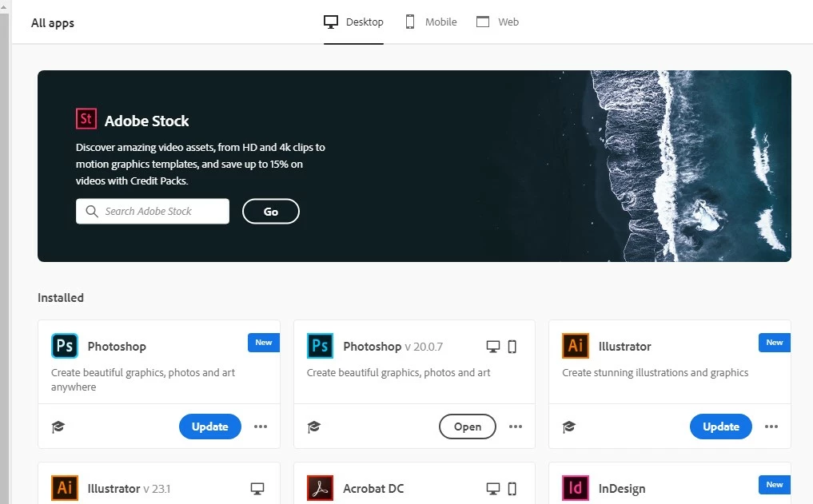Viewport: 813px width, 504px height.
Task: Open more options for new Illustrator card
Action: tap(771, 427)
